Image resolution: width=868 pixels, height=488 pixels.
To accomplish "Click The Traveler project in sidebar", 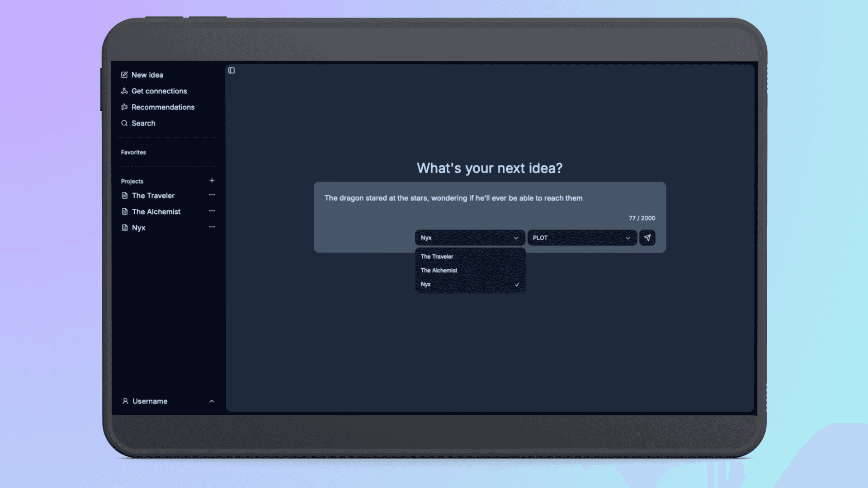I will click(x=153, y=196).
